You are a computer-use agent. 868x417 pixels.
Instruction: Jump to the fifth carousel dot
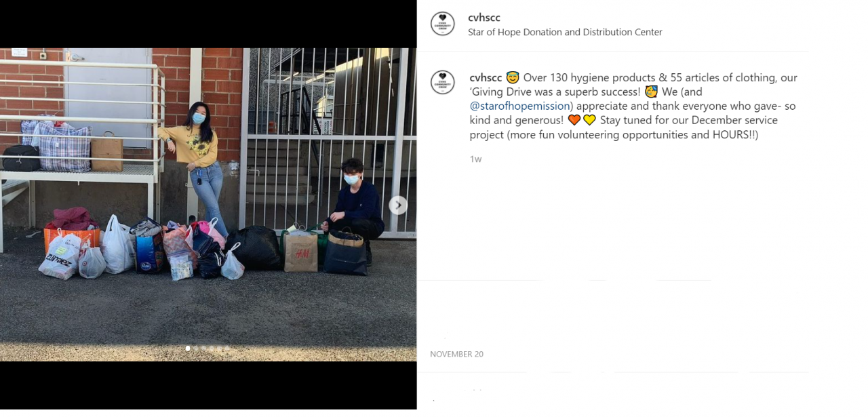pyautogui.click(x=219, y=349)
